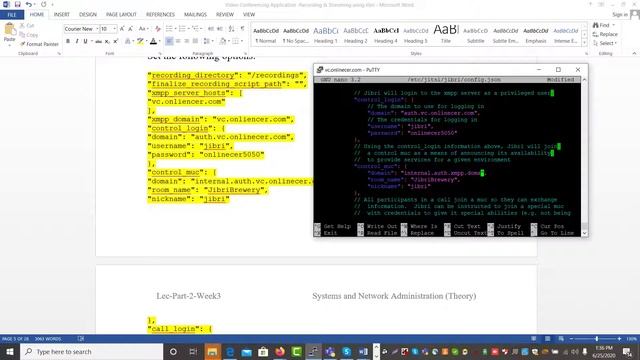Image resolution: width=640 pixels, height=360 pixels.
Task: Open Firefox from the taskbar
Action: point(280,351)
